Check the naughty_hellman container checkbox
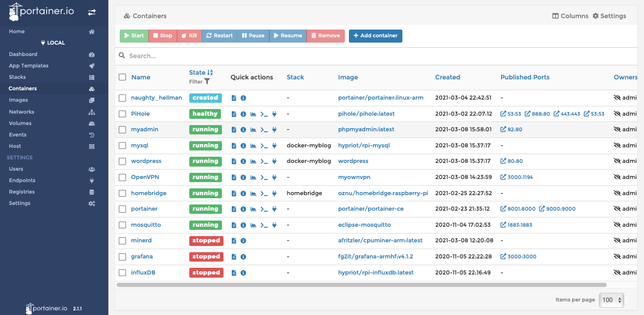 click(122, 98)
